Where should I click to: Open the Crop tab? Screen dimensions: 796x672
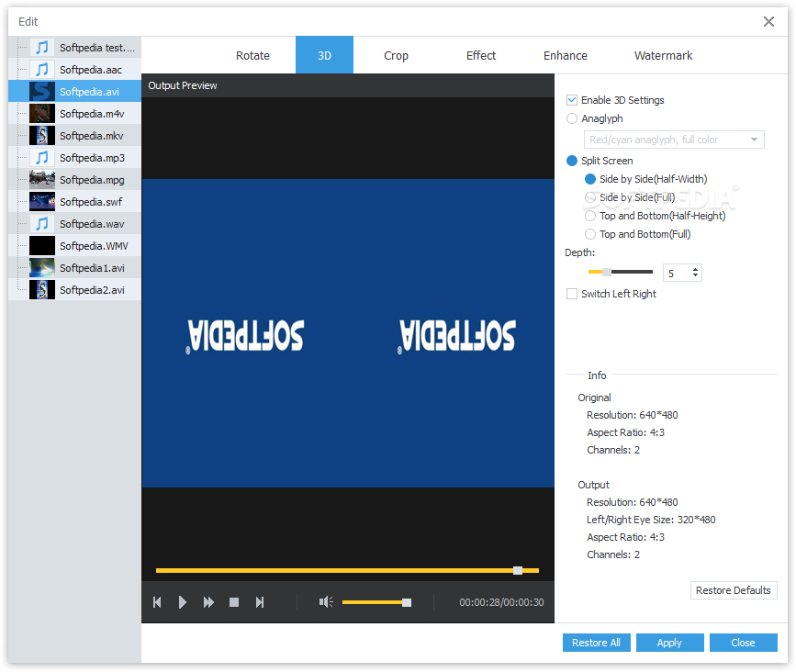396,55
